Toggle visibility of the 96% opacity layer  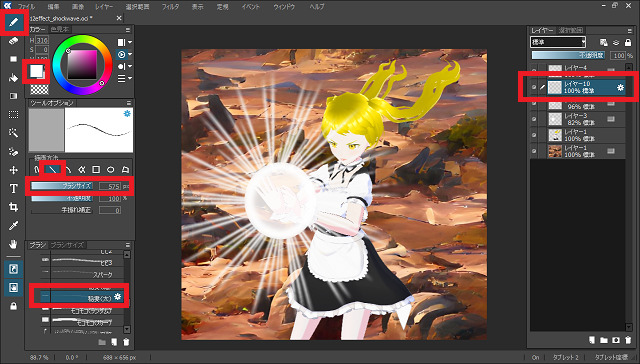(534, 104)
